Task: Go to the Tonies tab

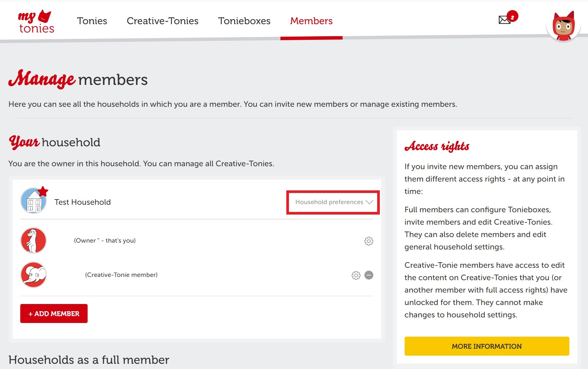Action: tap(92, 21)
